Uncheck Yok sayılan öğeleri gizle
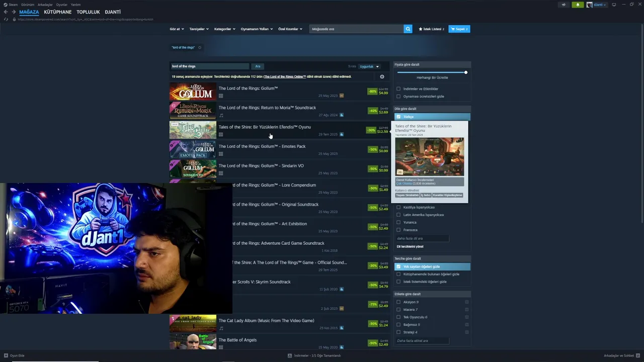Image resolution: width=644 pixels, height=362 pixels. (x=398, y=266)
